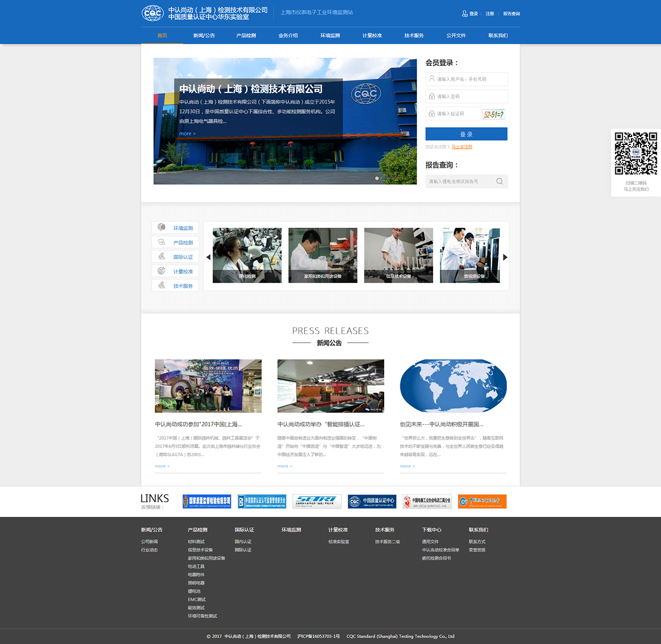Click the CQC logo in the header
The height and width of the screenshot is (644, 661).
coord(153,13)
